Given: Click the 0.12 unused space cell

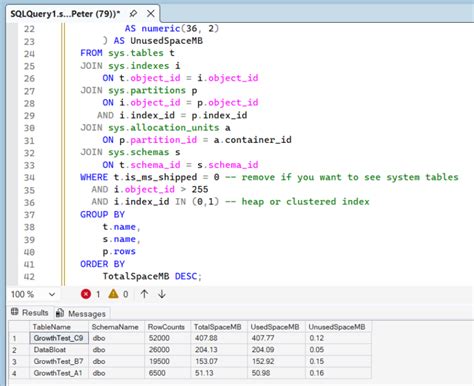Looking at the screenshot, I should 338,338.
